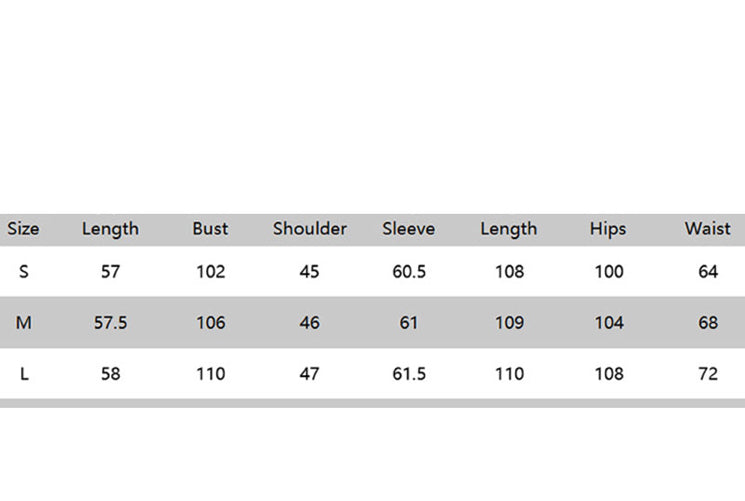Select the S size row label

click(x=23, y=272)
